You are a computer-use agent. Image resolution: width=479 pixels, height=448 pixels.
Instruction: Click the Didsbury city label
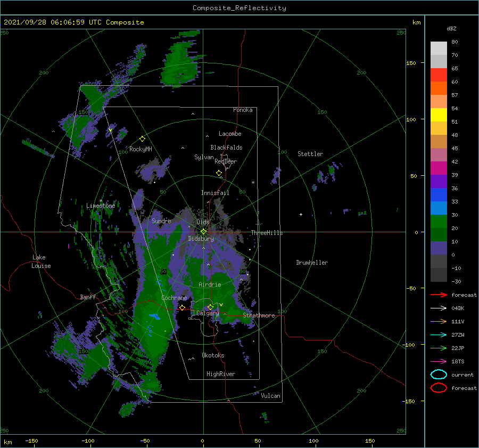[201, 239]
